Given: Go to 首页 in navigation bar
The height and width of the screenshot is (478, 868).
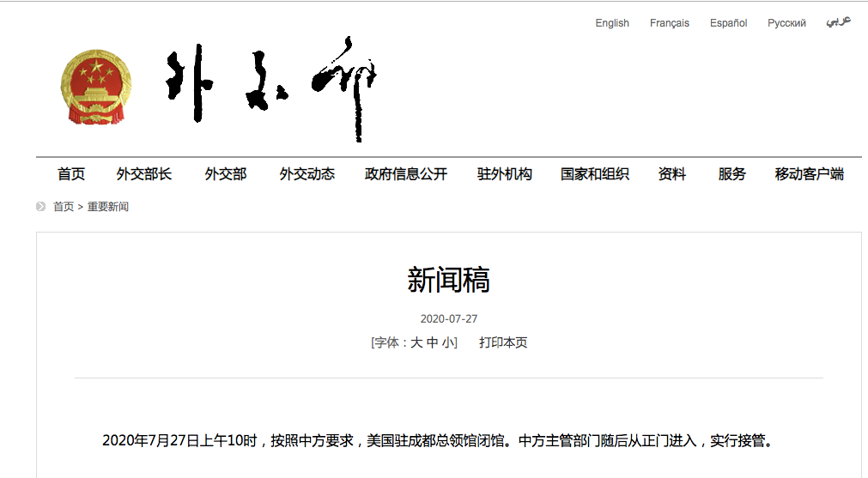Looking at the screenshot, I should click(71, 174).
